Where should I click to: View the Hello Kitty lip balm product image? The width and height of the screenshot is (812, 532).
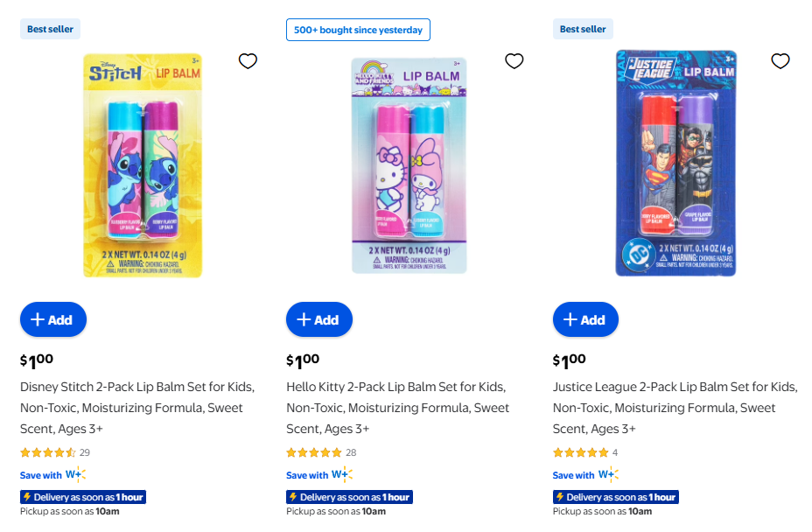[x=409, y=165]
